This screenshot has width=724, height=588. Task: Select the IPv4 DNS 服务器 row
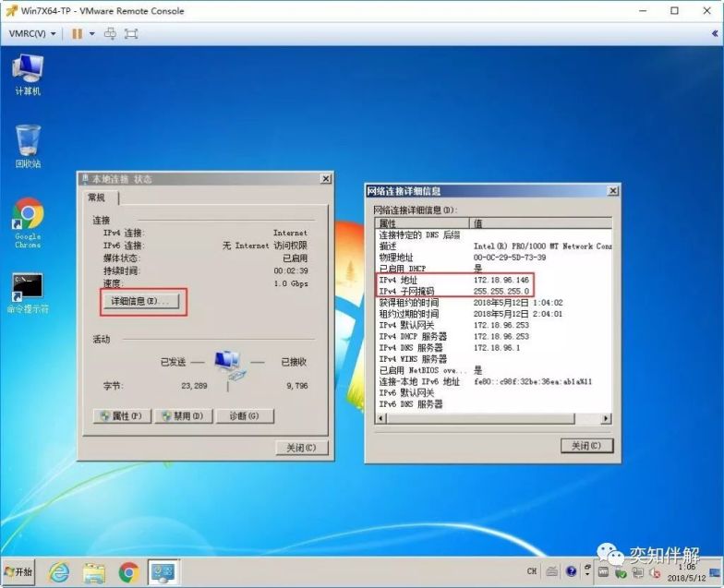[x=494, y=347]
